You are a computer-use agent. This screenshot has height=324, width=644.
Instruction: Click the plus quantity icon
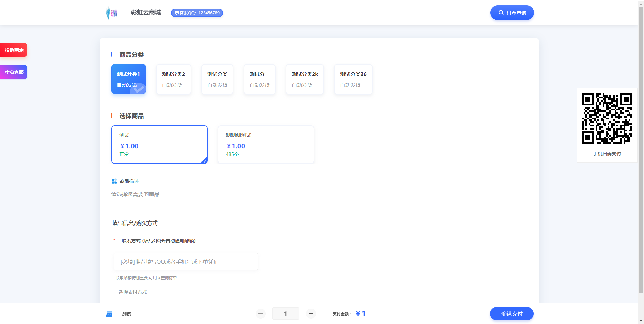click(311, 314)
